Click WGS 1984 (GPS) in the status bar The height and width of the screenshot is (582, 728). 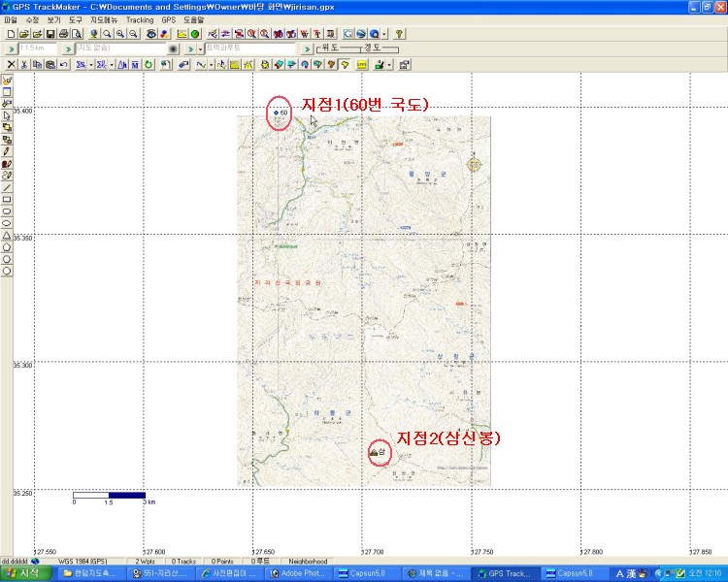click(83, 561)
